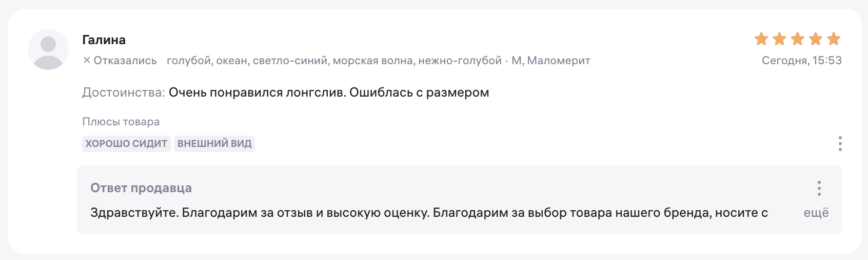Click the "Ответ продавца" heading
Viewport: 868px width, 260px height.
(141, 188)
